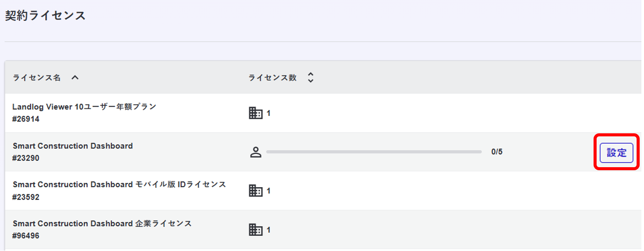Click license number #26914
644x251 pixels.
[x=26, y=119]
